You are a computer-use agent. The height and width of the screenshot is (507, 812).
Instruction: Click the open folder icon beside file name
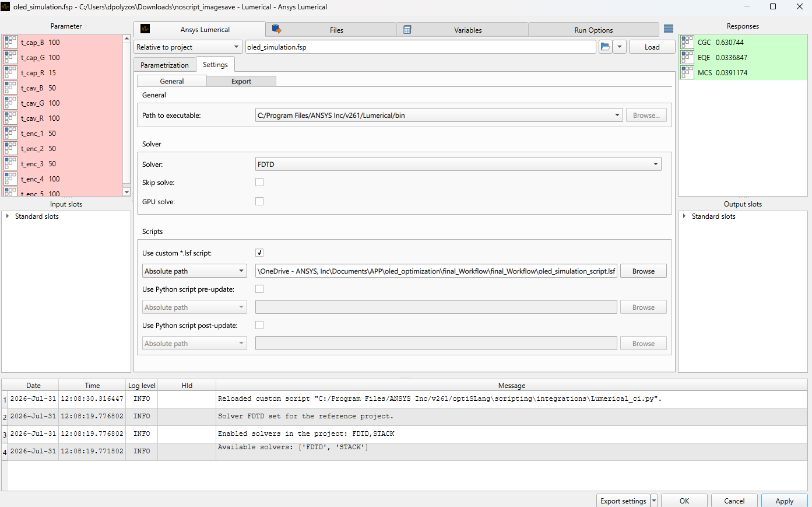(606, 47)
